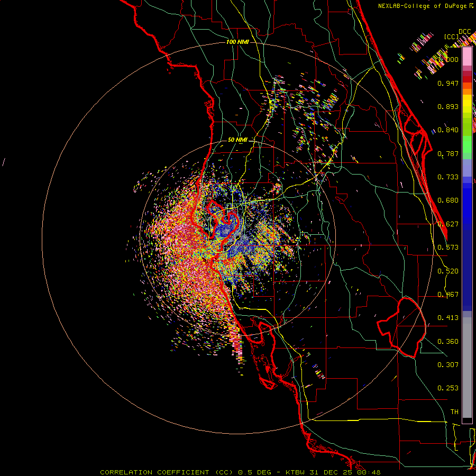Select the 0.307 scale value
476x476 pixels.
pos(448,365)
